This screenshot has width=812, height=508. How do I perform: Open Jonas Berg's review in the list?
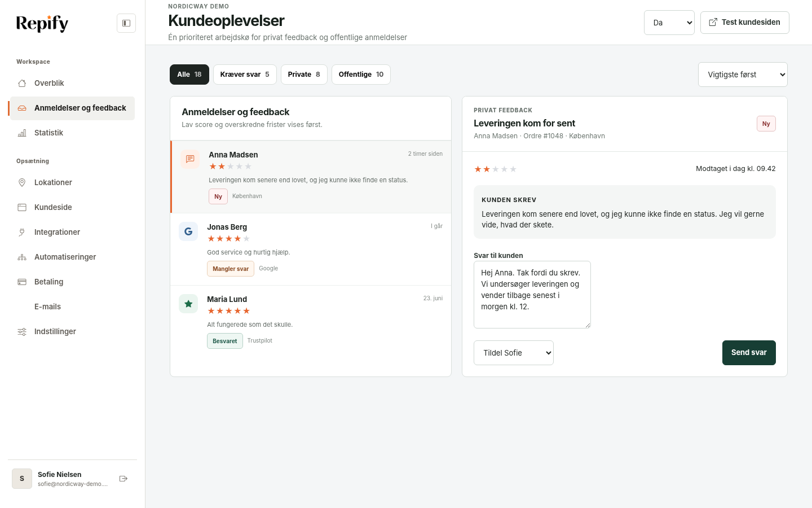click(311, 249)
